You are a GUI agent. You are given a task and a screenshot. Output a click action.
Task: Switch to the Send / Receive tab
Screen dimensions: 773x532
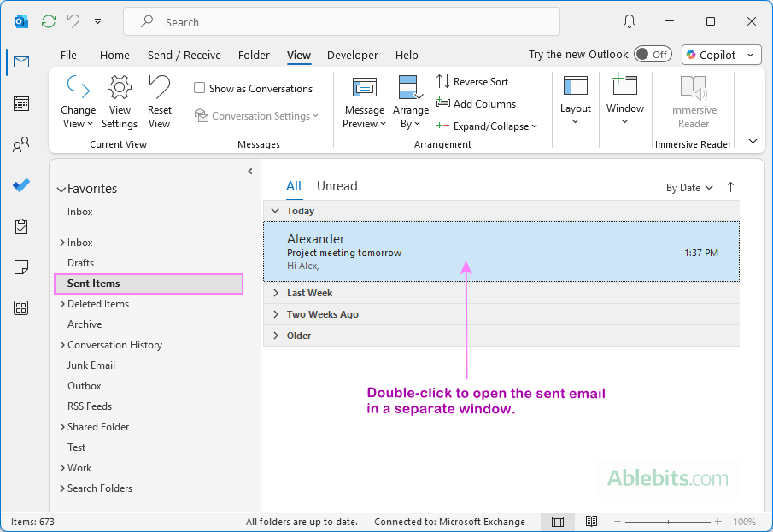point(184,56)
